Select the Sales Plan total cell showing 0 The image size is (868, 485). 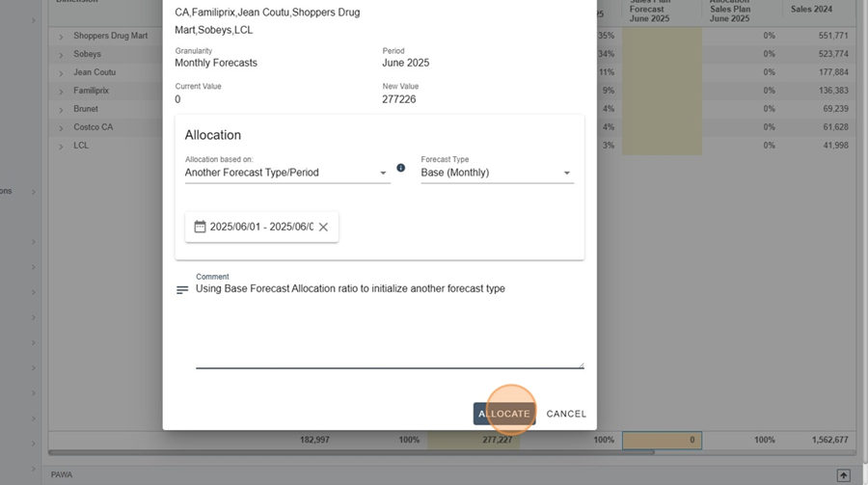[x=662, y=440]
